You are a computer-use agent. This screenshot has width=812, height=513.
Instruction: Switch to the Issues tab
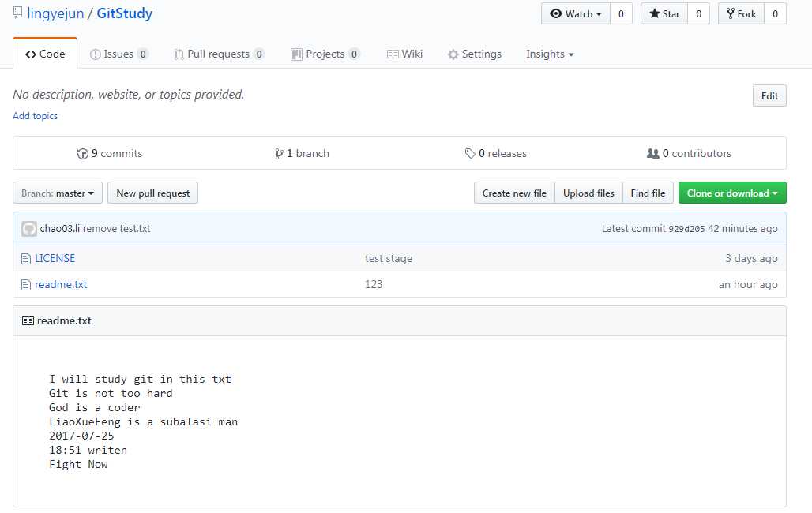pyautogui.click(x=118, y=54)
